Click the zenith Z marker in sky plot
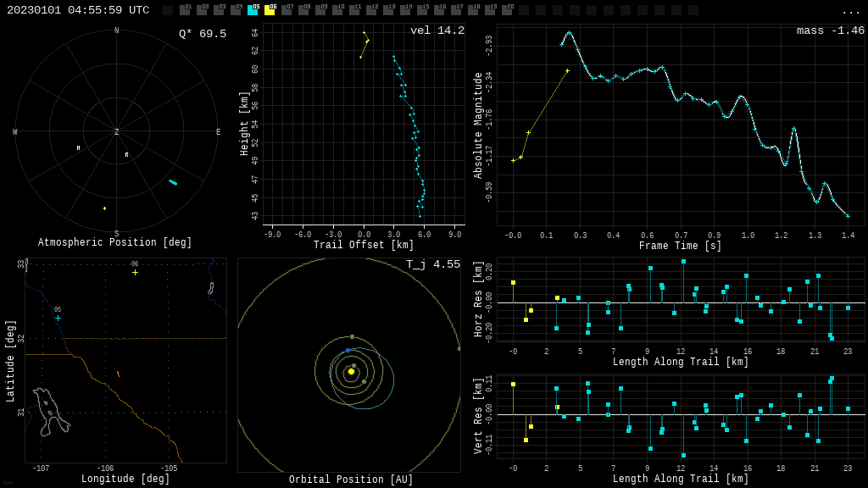The image size is (868, 488). coord(117,132)
